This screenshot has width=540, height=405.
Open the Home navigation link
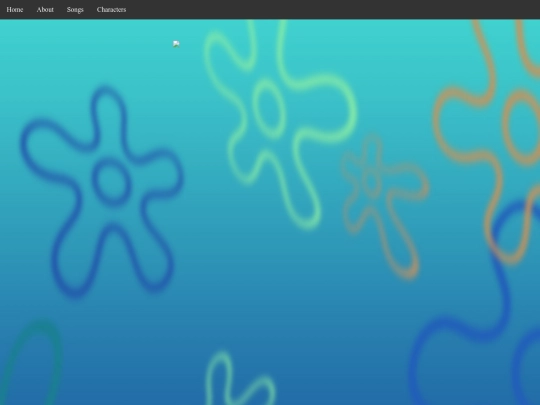(15, 10)
